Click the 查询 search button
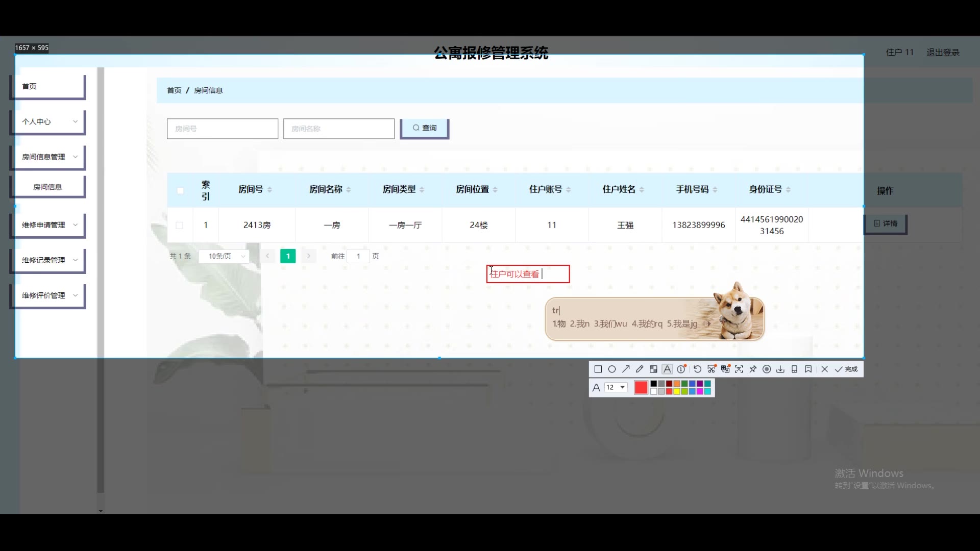 point(424,128)
